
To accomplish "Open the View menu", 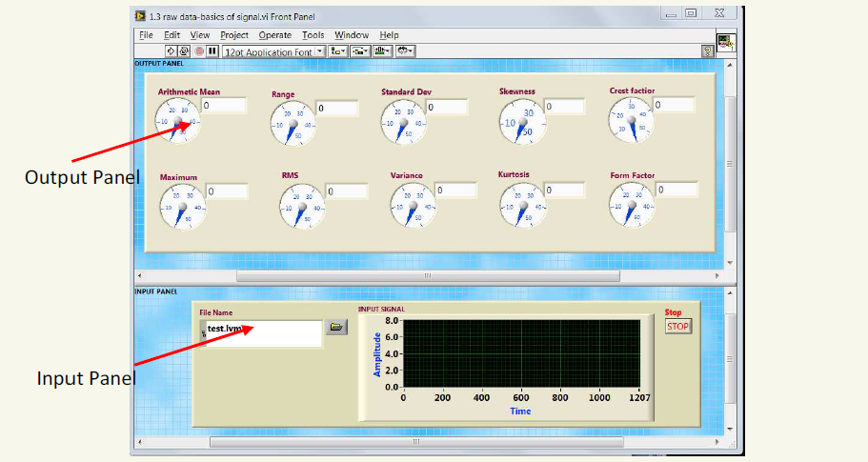I will click(200, 35).
